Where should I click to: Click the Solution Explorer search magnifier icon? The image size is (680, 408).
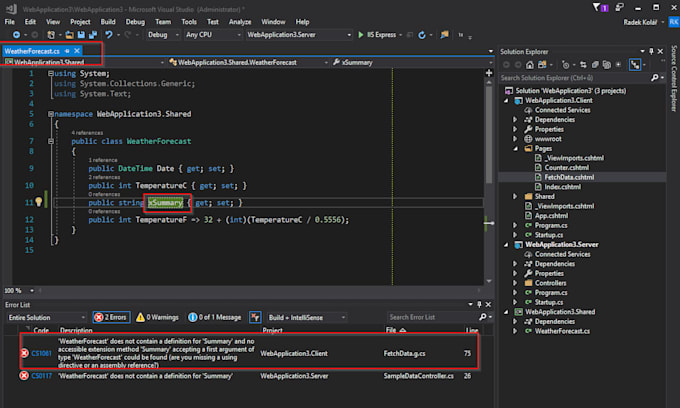click(x=654, y=78)
